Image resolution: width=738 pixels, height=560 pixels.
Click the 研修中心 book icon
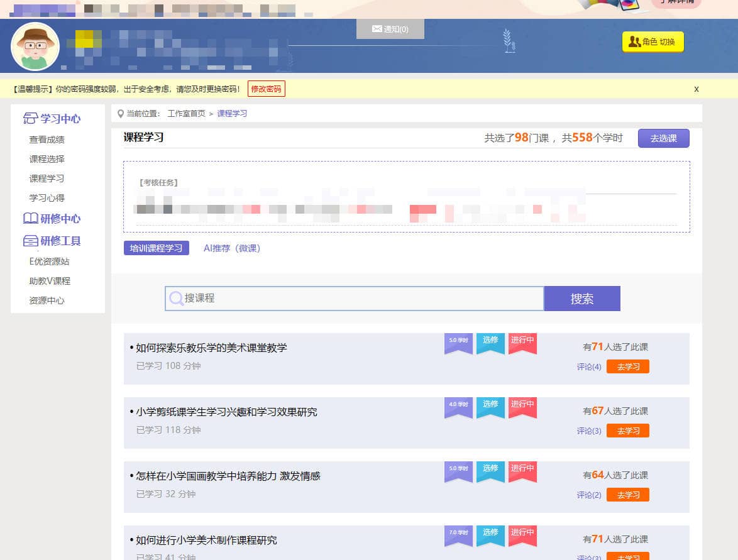point(30,219)
